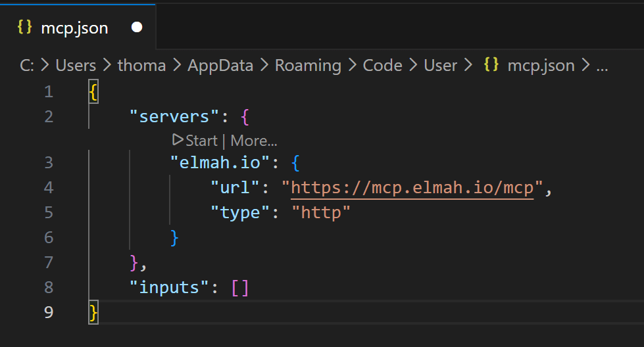Open More... CodeLens options

(254, 141)
